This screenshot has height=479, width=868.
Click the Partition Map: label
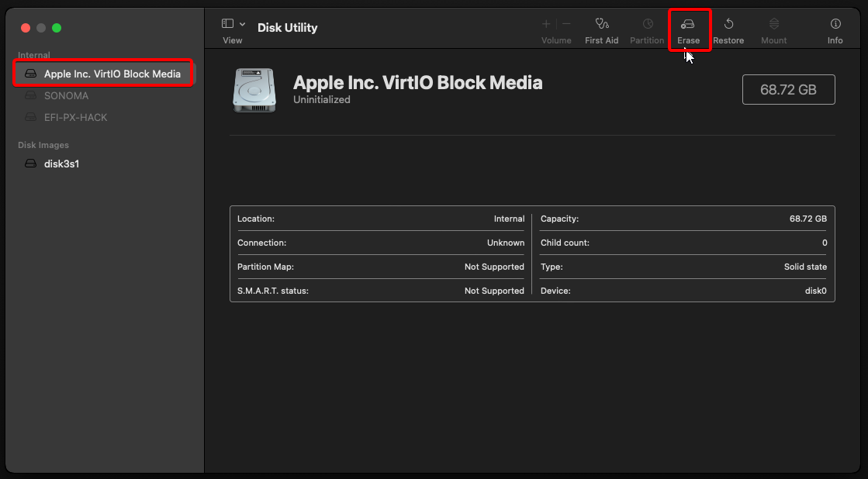(266, 267)
